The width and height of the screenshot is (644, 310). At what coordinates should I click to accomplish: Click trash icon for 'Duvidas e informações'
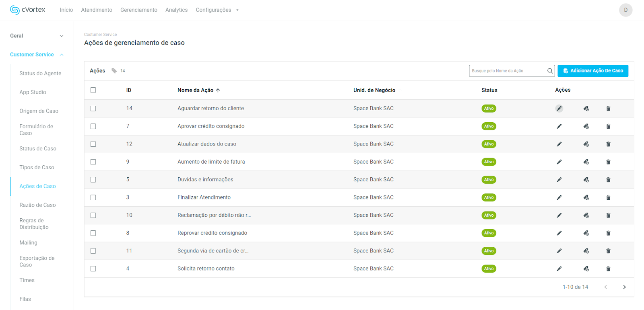point(608,180)
